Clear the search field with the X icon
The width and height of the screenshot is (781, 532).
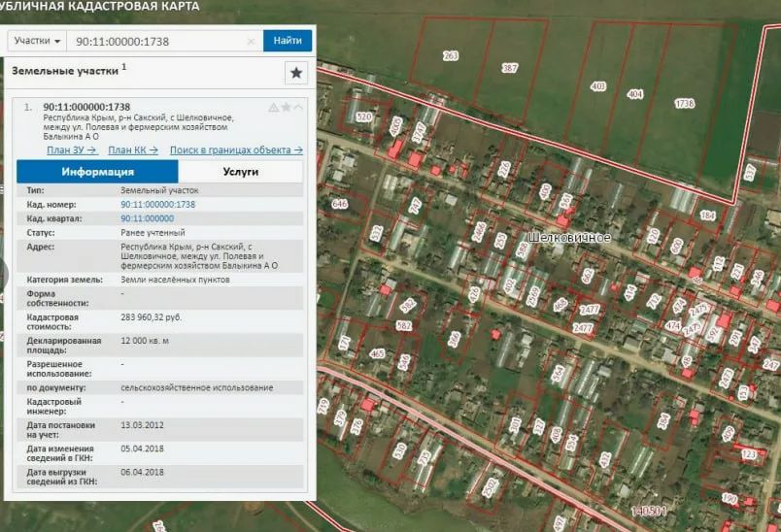coord(251,42)
